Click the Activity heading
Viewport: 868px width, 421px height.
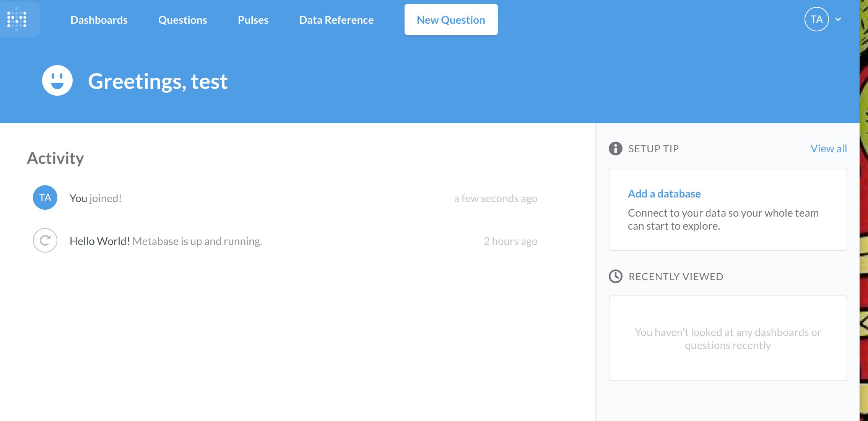point(55,158)
